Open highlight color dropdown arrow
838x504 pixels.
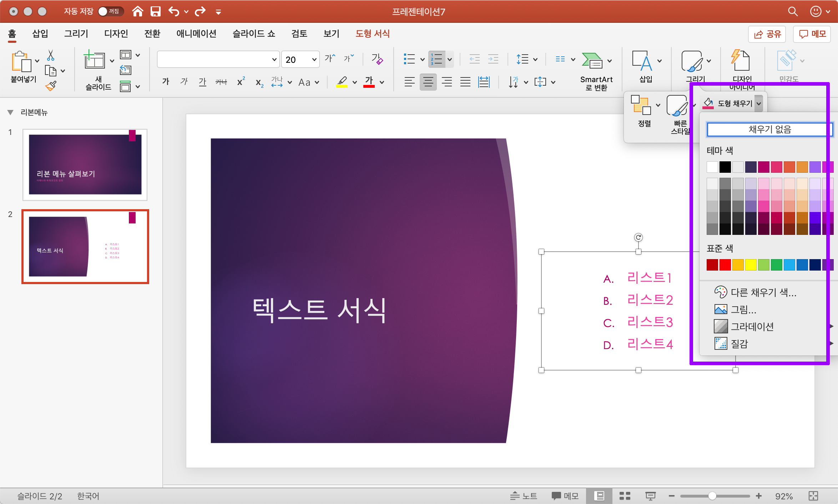355,82
